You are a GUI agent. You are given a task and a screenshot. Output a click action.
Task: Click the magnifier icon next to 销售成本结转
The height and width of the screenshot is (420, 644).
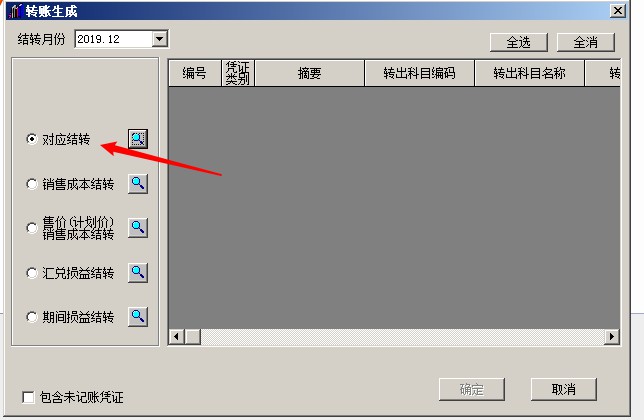138,184
